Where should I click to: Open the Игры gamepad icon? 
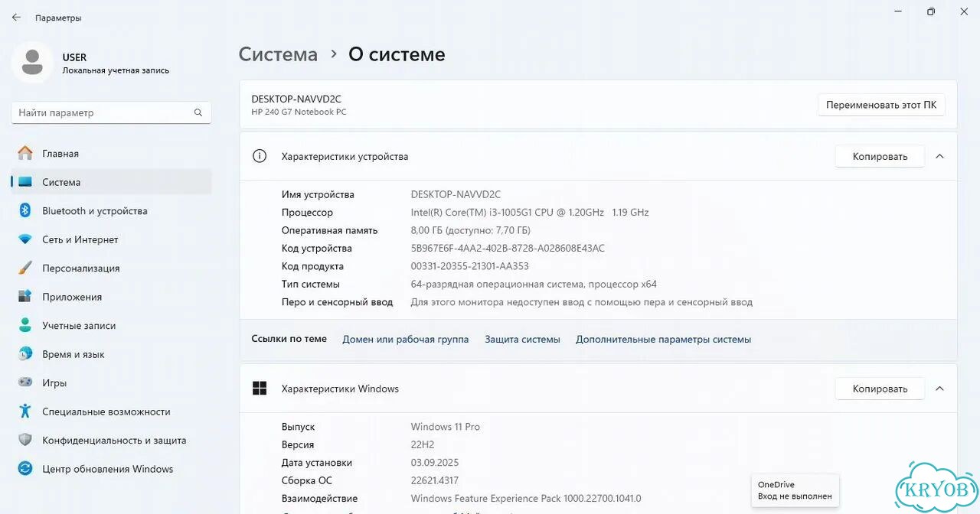(x=25, y=382)
